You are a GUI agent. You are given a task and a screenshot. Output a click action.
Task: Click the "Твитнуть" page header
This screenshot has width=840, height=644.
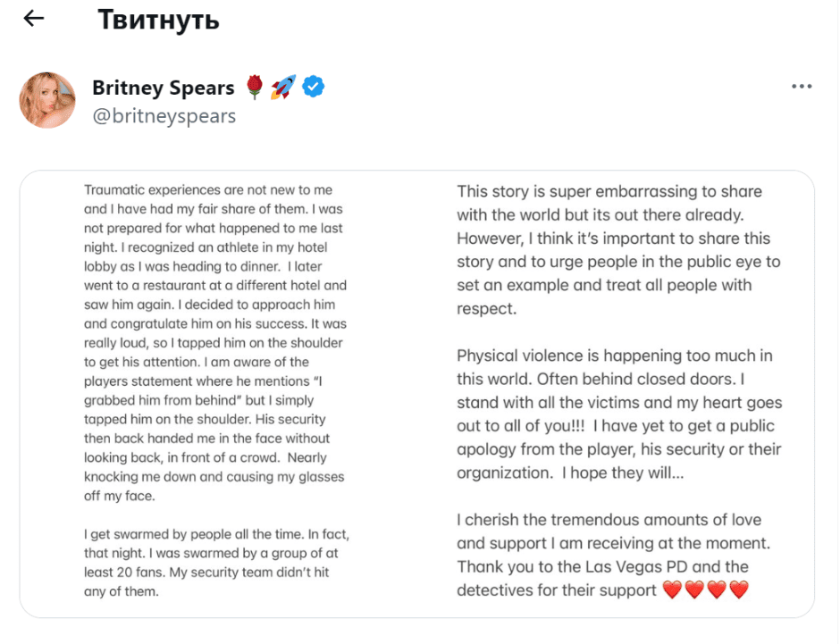point(158,19)
